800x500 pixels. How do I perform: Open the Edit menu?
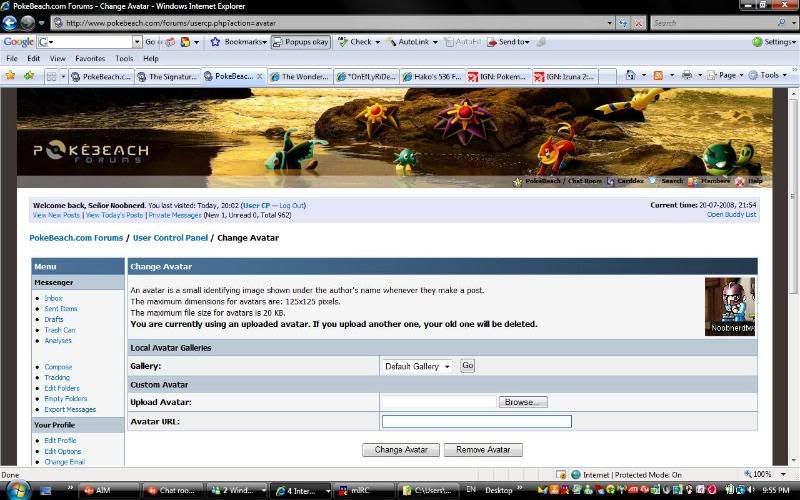coord(34,59)
